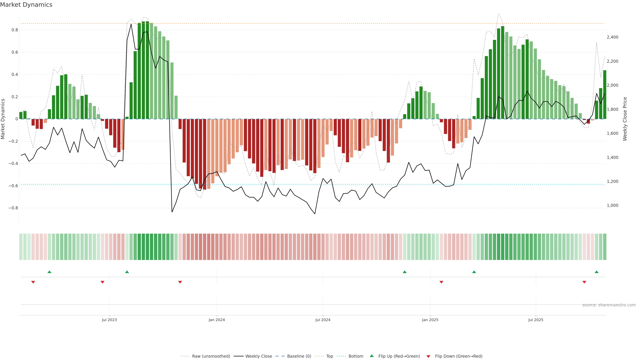Click the leftmost red flip-down marker
The image size is (644, 362).
pyautogui.click(x=33, y=282)
